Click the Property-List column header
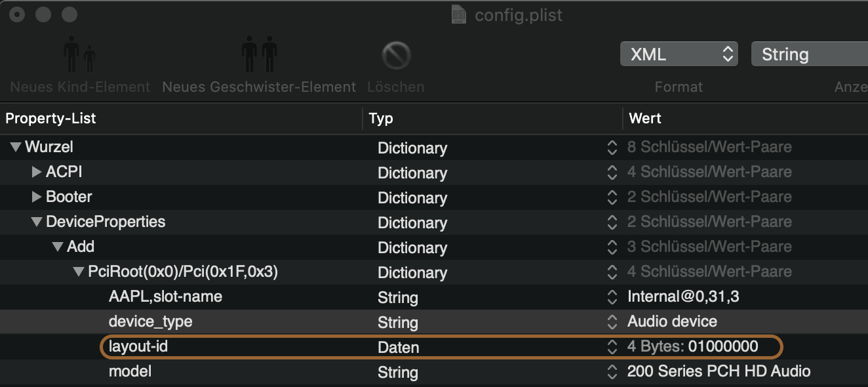868x387 pixels. 51,119
